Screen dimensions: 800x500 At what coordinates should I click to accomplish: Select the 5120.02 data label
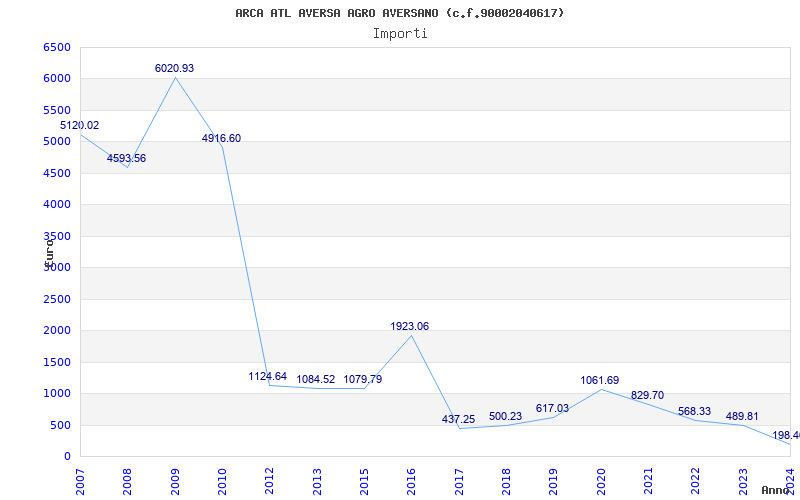pos(80,126)
